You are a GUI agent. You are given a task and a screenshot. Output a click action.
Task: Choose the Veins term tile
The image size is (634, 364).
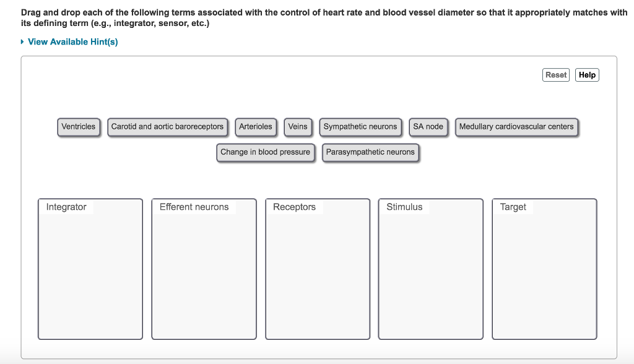click(298, 127)
